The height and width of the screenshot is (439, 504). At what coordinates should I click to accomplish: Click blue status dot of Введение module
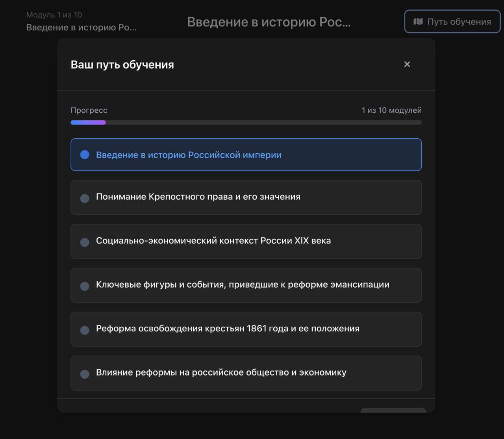click(x=85, y=154)
